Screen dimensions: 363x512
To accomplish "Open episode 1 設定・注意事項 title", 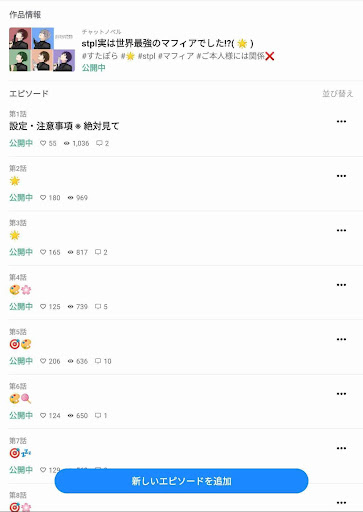I will pos(64,126).
